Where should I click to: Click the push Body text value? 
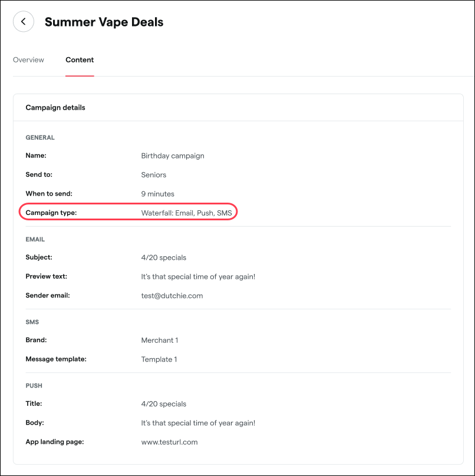click(x=198, y=423)
